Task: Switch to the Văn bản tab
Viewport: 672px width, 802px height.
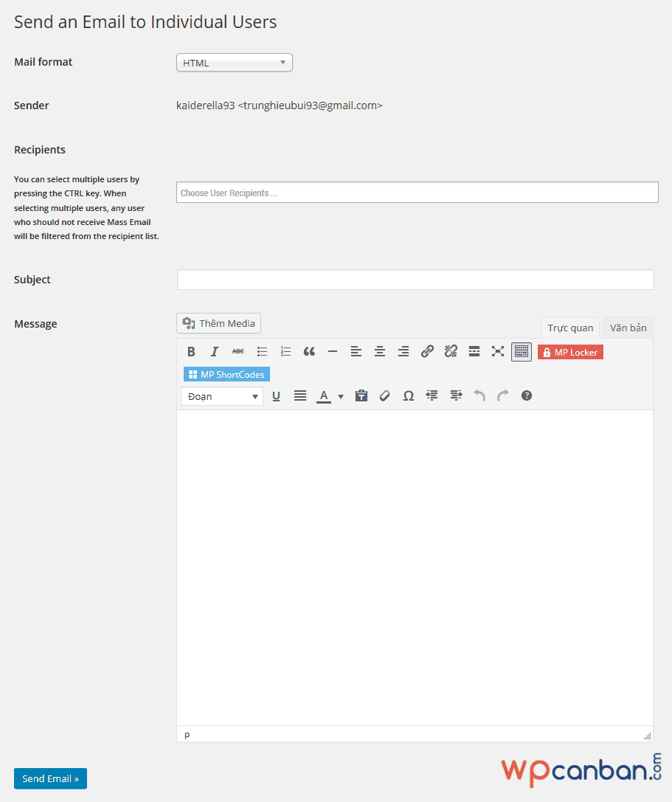Action: [x=628, y=328]
